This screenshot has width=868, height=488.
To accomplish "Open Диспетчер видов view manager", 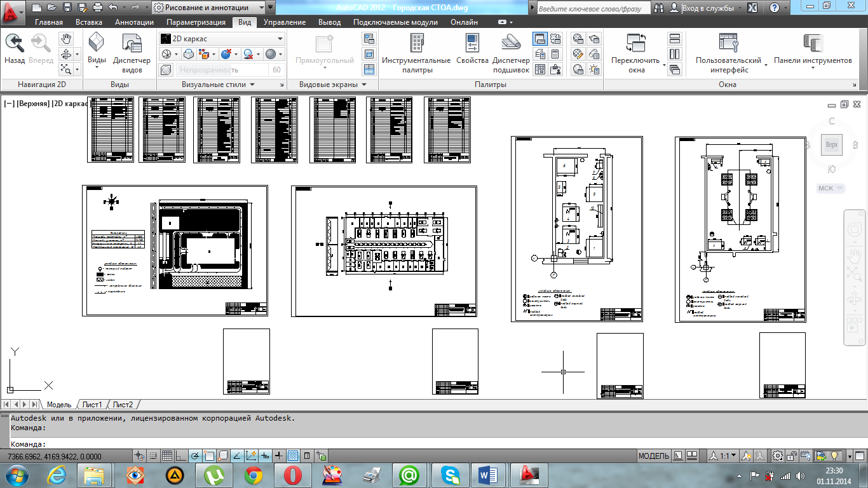I will [x=132, y=54].
